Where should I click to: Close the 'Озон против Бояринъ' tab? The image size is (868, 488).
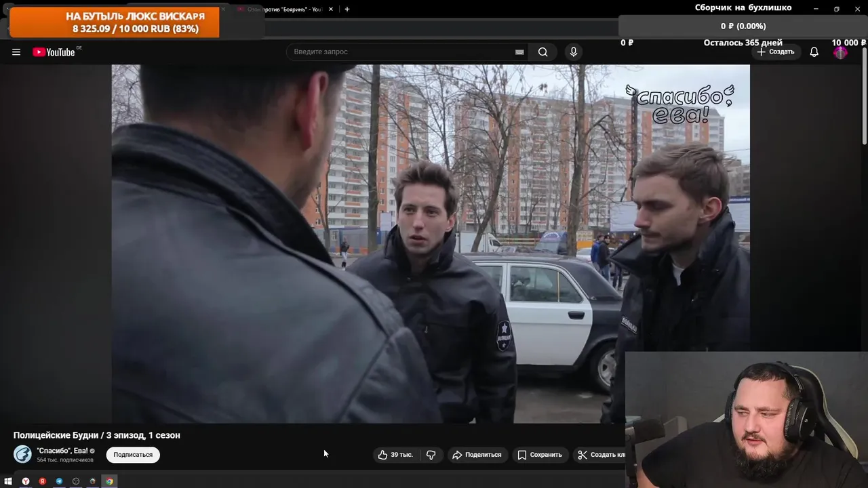[331, 9]
